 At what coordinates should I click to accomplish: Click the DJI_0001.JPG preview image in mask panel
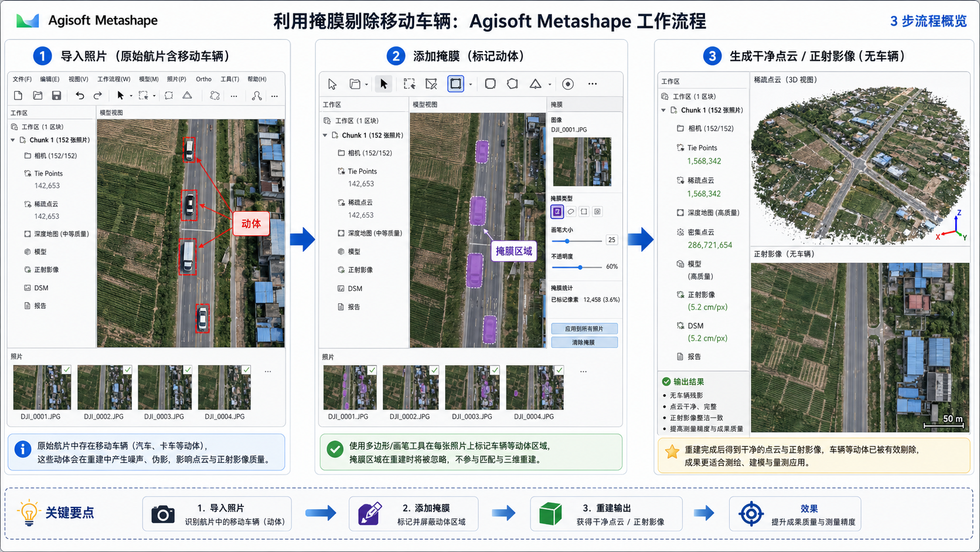coord(582,161)
